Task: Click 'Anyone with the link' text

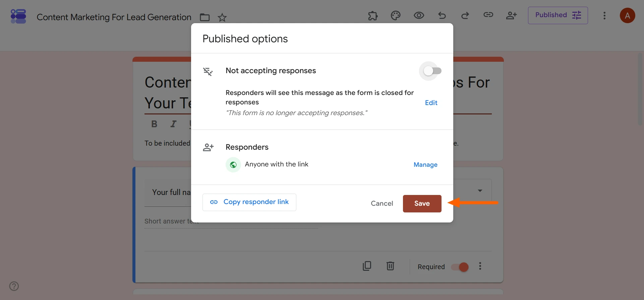Action: tap(277, 164)
